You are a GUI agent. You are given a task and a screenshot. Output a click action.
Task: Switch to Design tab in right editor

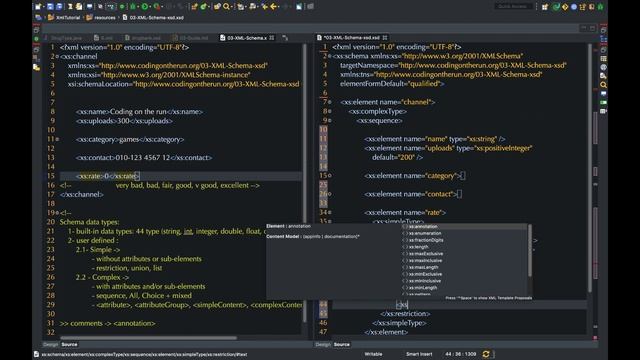pos(323,344)
